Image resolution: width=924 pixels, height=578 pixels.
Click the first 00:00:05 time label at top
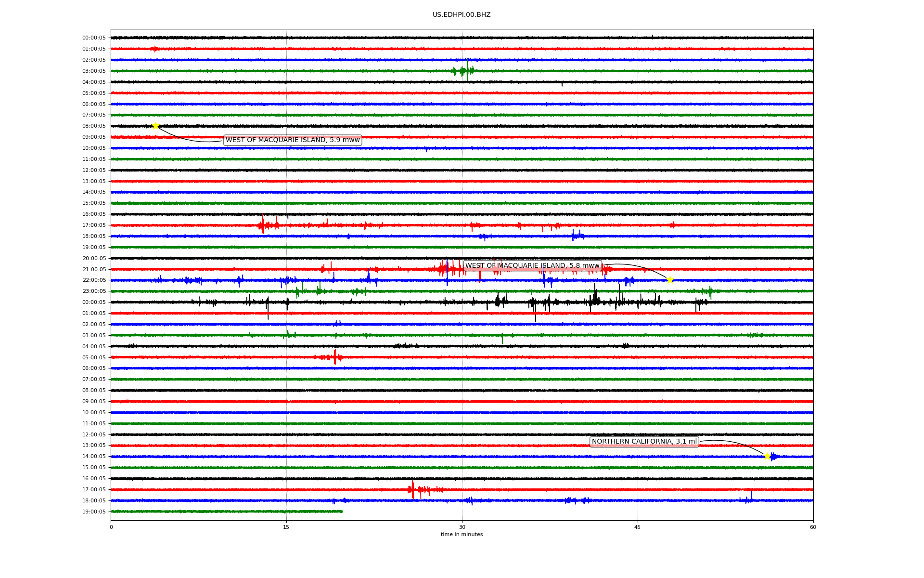[x=94, y=38]
